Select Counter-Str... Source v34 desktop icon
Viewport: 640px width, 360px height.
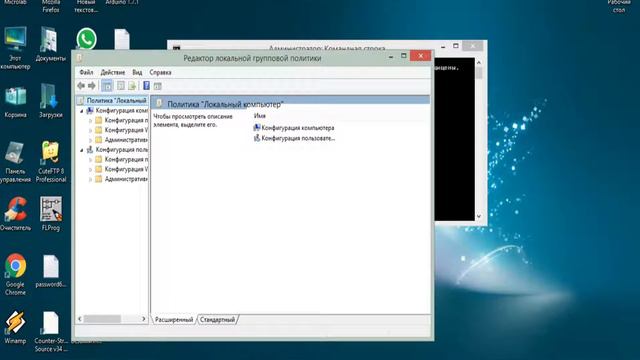[51, 331]
